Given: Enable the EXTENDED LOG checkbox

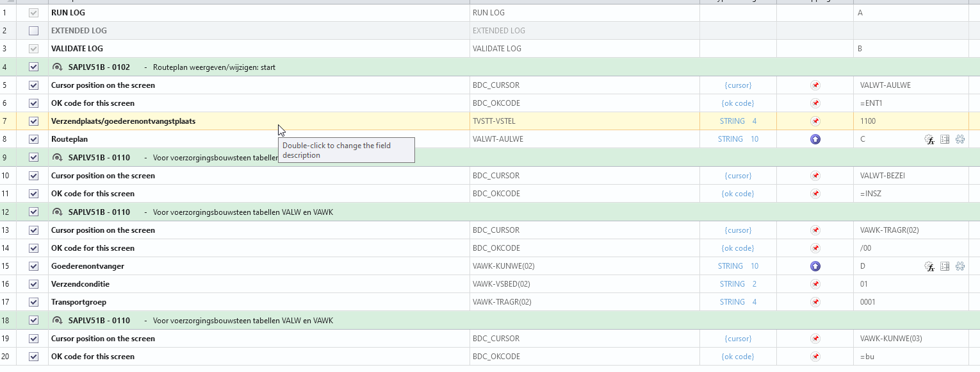Looking at the screenshot, I should (x=34, y=31).
